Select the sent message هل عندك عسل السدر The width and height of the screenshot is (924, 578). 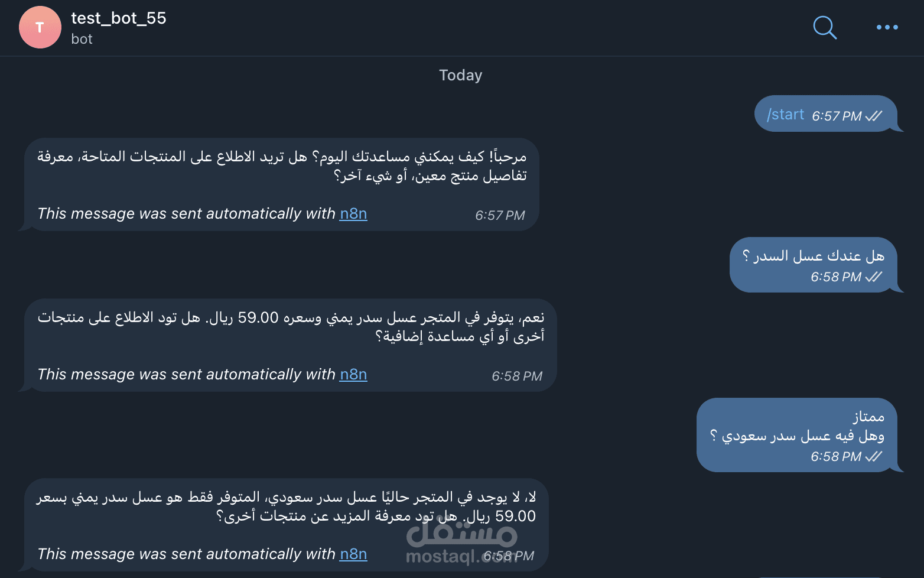814,256
